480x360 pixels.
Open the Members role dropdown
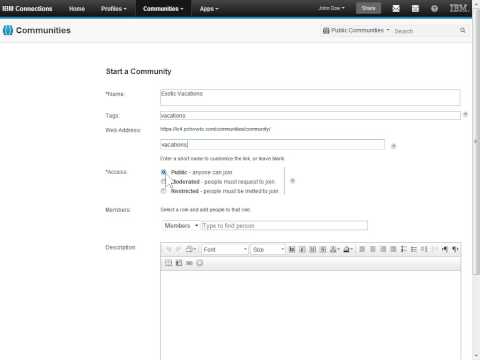pos(181,226)
